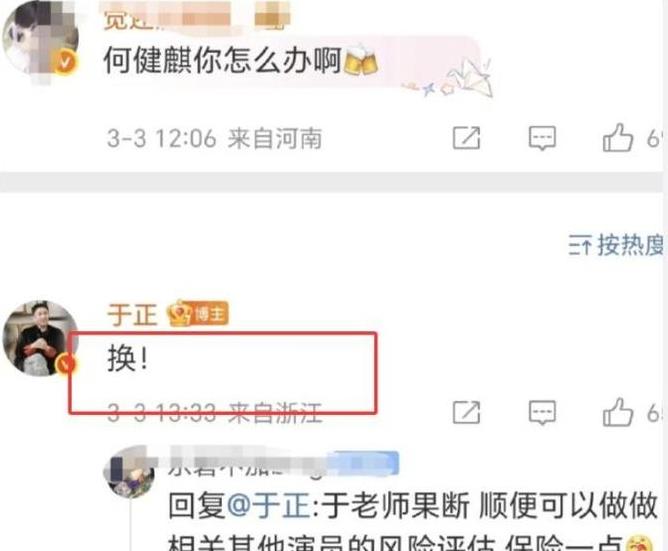
Task: Like 于正's 换! comment
Action: 617,412
